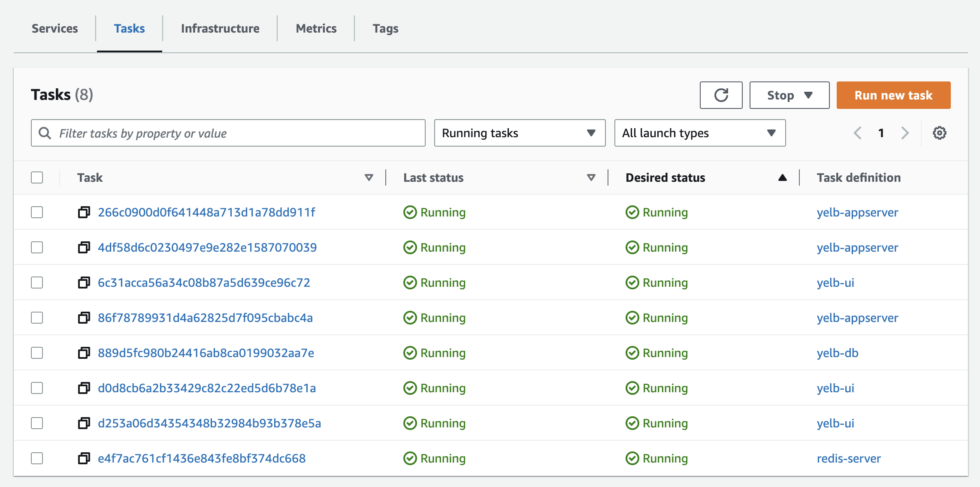
Task: Click the Run new task button
Action: 893,95
